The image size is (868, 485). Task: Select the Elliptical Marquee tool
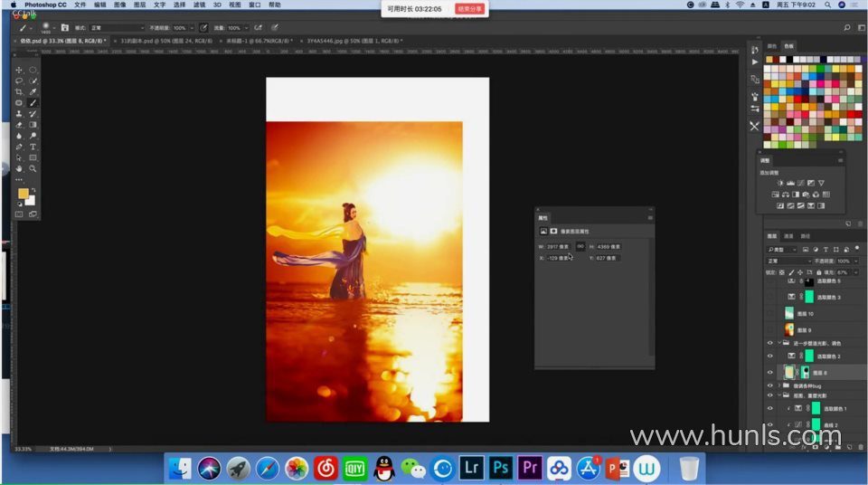(33, 70)
